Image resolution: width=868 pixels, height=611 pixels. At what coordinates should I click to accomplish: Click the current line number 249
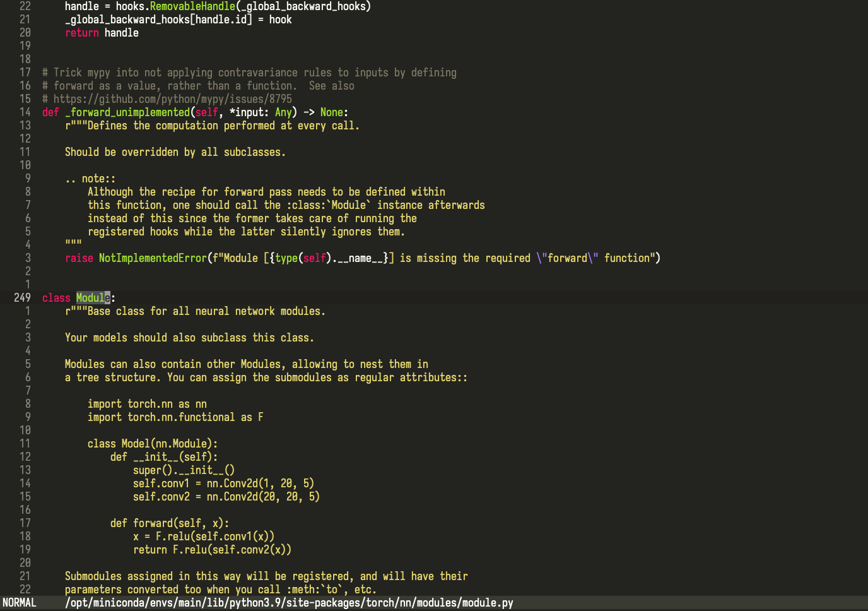click(22, 298)
